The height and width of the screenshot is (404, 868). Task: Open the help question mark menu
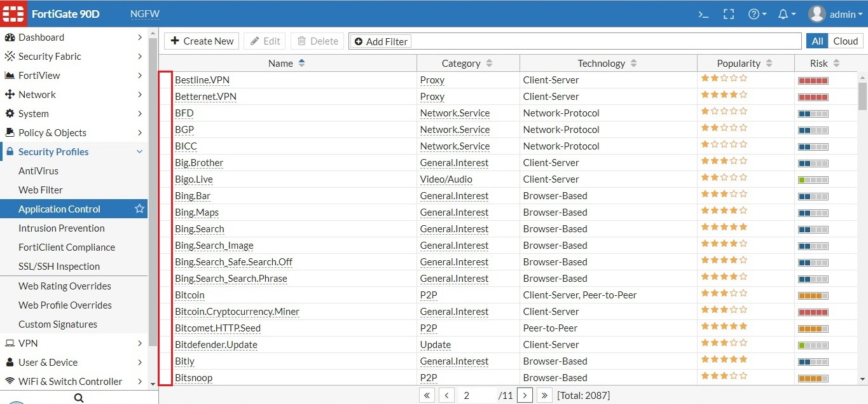757,14
